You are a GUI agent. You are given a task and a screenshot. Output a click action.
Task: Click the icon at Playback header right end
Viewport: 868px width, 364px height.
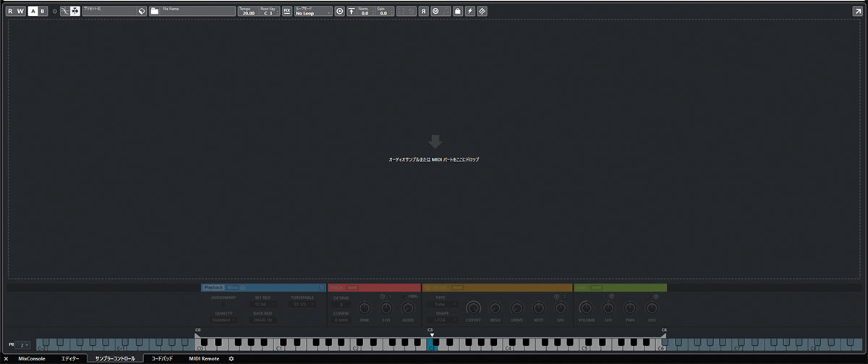(322, 287)
